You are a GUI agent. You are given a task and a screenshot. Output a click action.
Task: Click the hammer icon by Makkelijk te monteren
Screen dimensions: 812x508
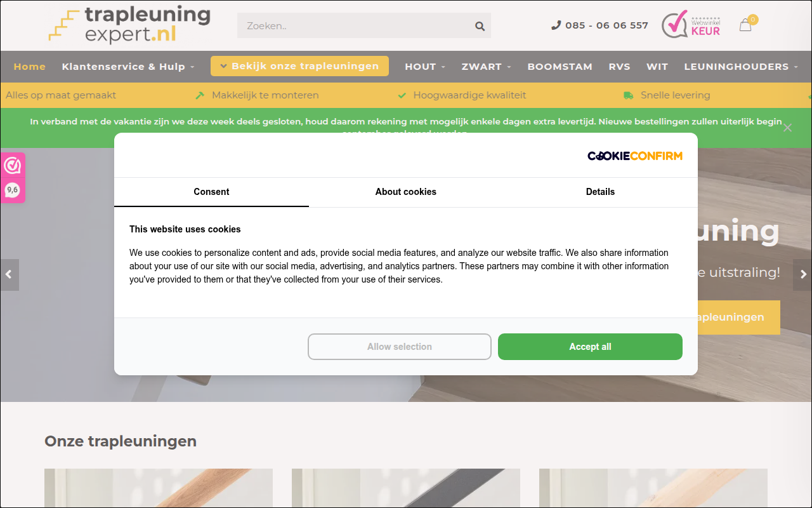tap(200, 95)
